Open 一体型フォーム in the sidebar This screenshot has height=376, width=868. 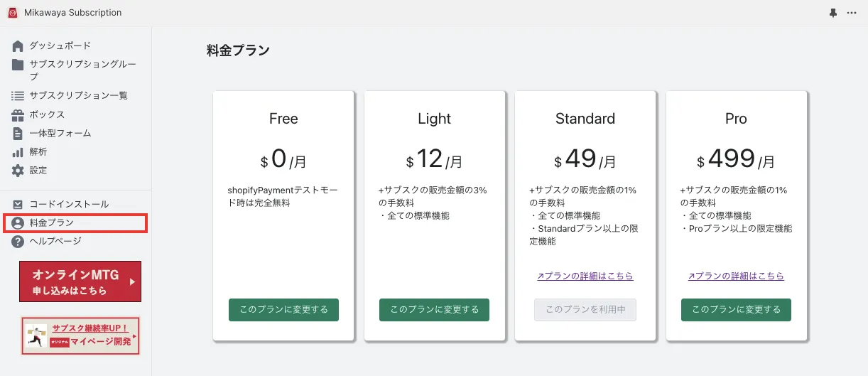[x=60, y=134]
